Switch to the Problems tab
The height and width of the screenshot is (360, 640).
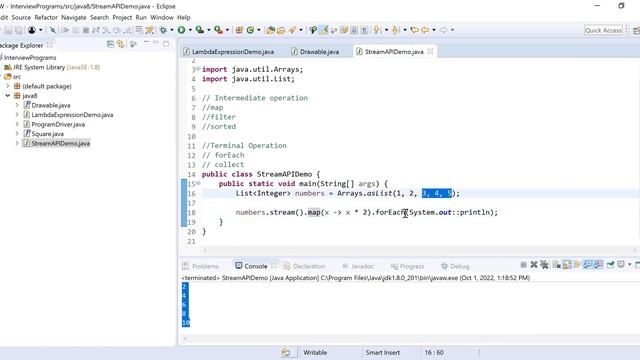[x=201, y=266]
